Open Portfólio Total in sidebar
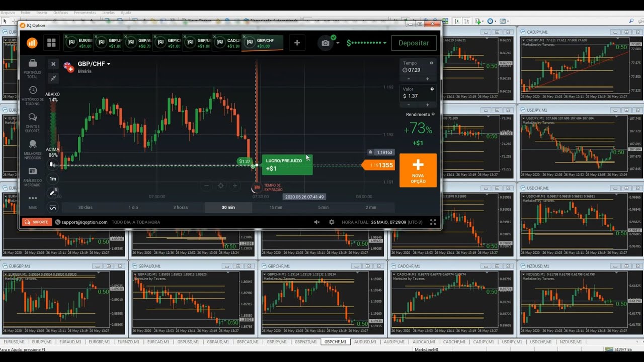Screen dimensions: 644x362 click(32, 69)
